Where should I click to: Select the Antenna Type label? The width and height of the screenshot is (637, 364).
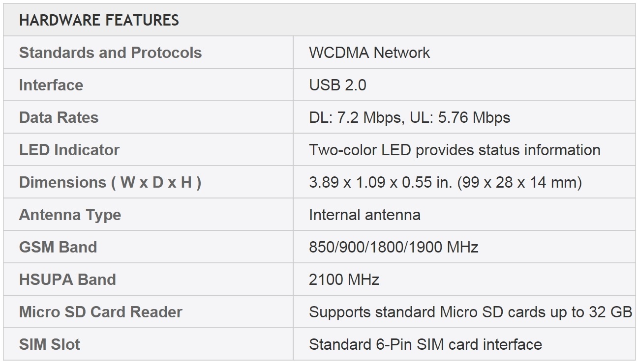(70, 215)
